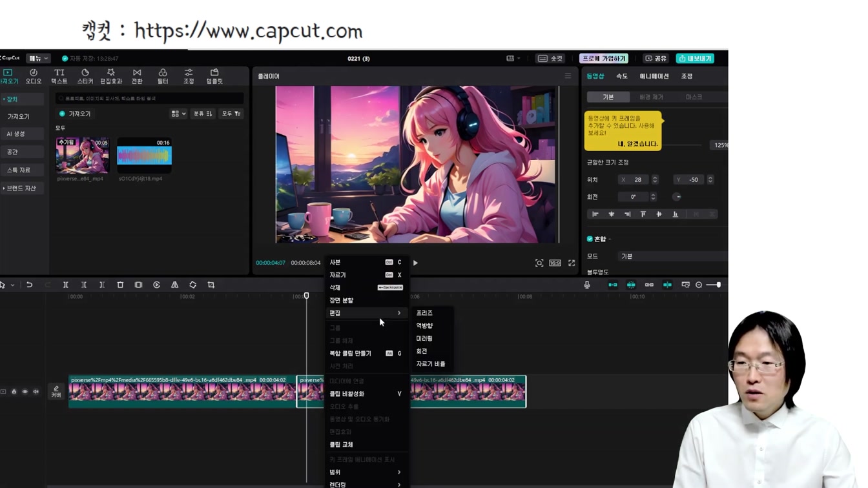Toggle preview axis icon in timeline toolbar

667,285
